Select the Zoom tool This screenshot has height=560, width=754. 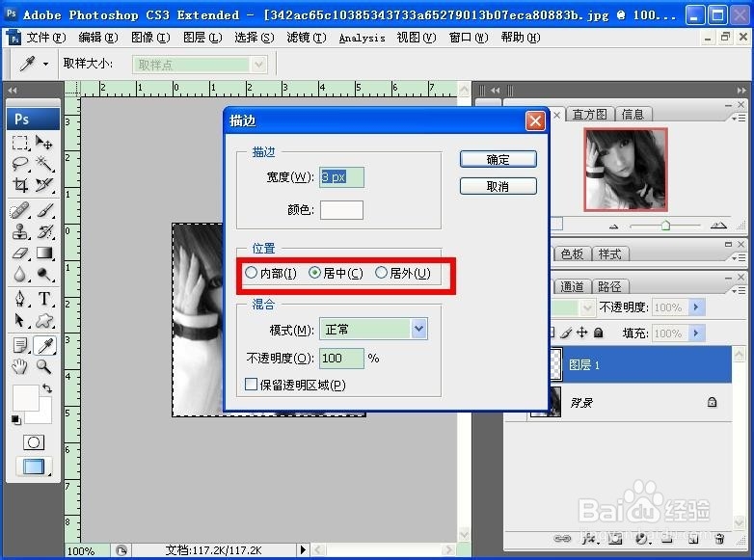44,367
